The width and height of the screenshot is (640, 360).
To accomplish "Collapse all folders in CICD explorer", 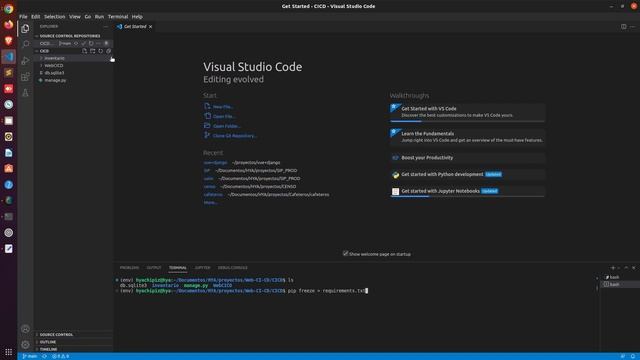I will coord(109,51).
